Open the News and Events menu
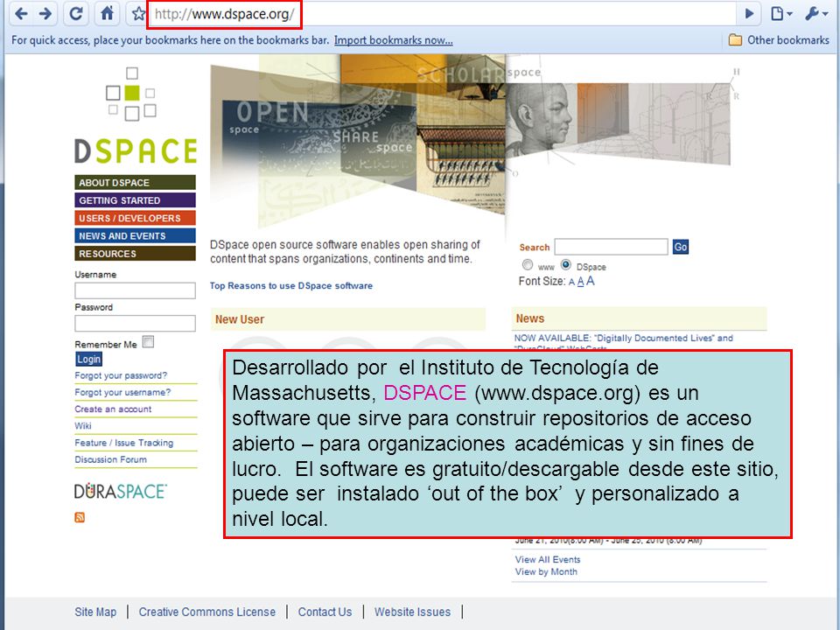Image resolution: width=840 pixels, height=630 pixels. click(135, 235)
